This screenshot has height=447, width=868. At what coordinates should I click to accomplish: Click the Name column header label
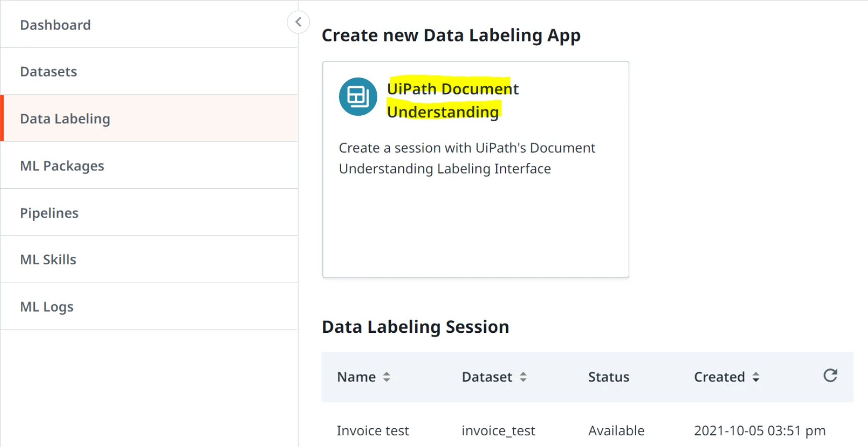[x=356, y=377]
